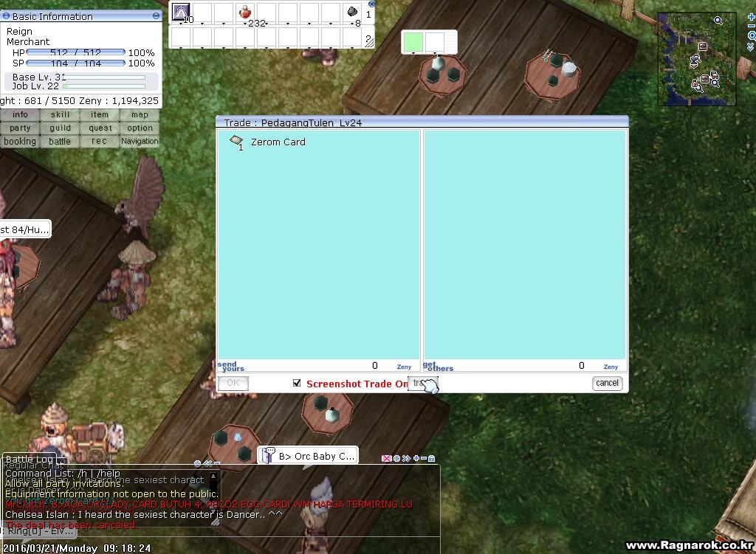Open the info menu button
Screen dimensions: 756x554
point(20,114)
